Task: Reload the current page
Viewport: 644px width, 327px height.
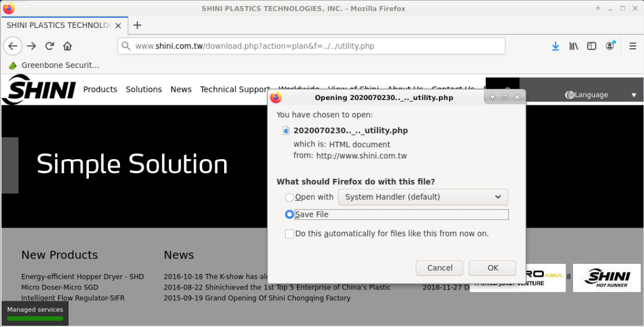Action: click(x=49, y=46)
